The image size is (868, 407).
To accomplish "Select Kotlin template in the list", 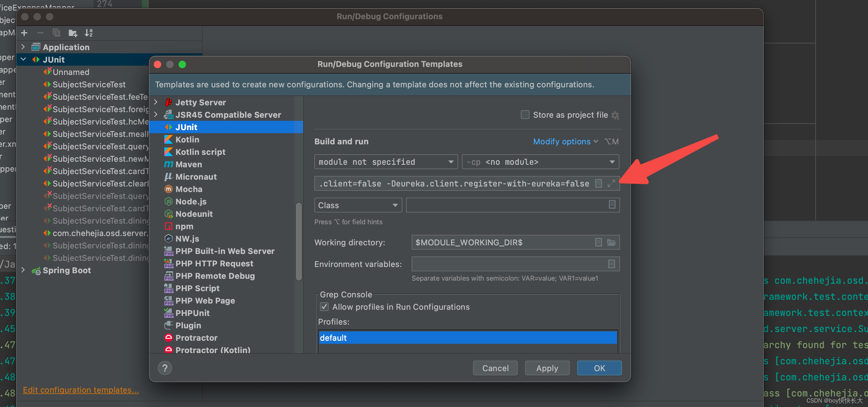I will 226,139.
